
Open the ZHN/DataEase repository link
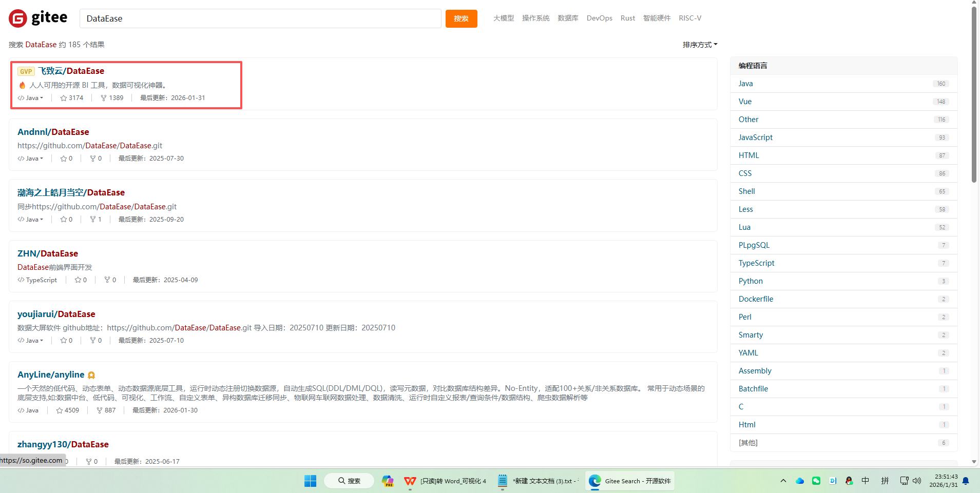47,253
